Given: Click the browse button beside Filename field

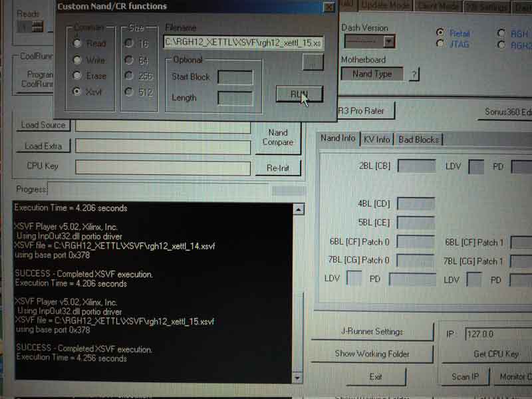Looking at the screenshot, I should click(x=313, y=62).
